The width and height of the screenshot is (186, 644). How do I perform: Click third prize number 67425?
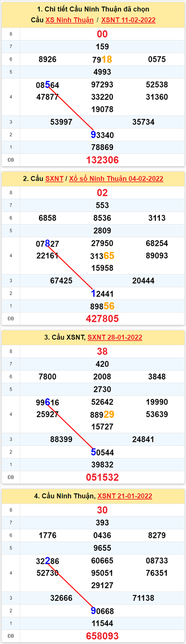point(61,280)
